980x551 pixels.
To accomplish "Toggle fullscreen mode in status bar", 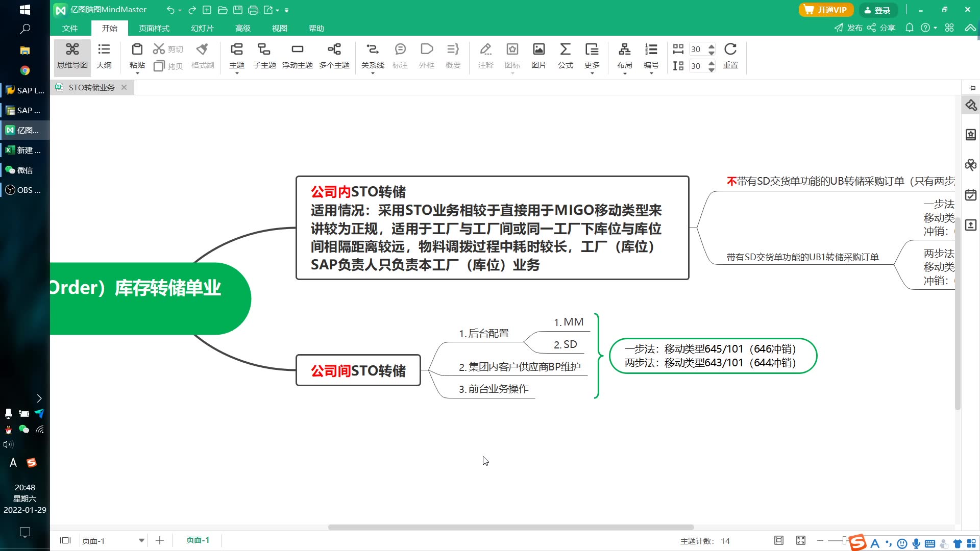I will pyautogui.click(x=801, y=541).
